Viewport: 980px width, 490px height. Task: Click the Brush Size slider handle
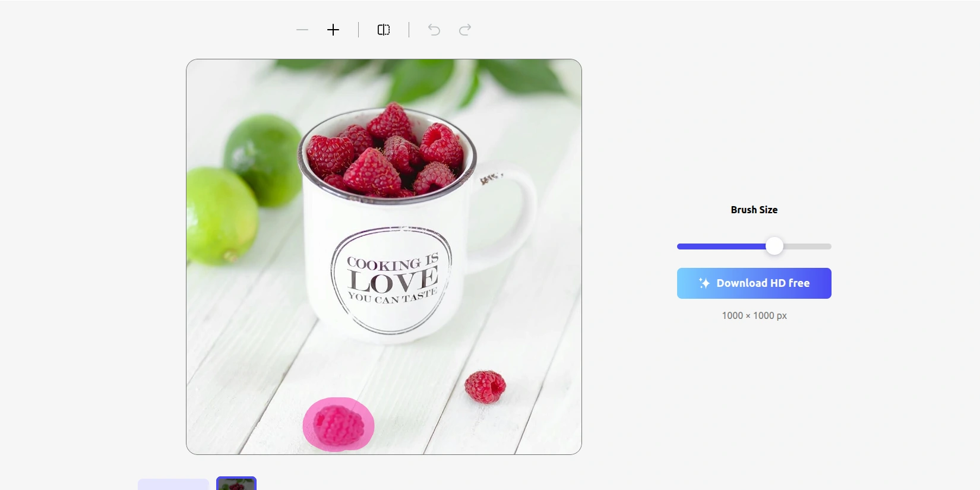coord(774,246)
